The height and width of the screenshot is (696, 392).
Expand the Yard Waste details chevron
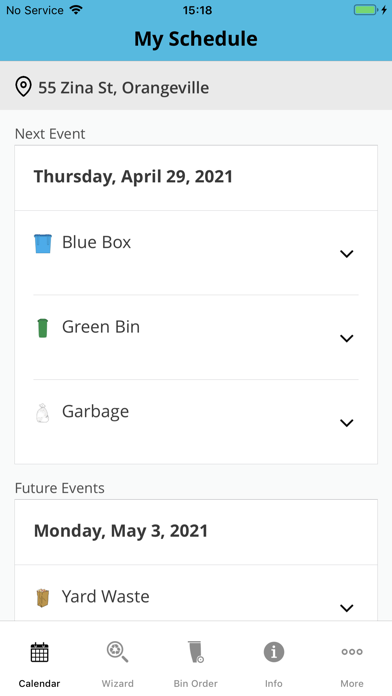coord(347,608)
